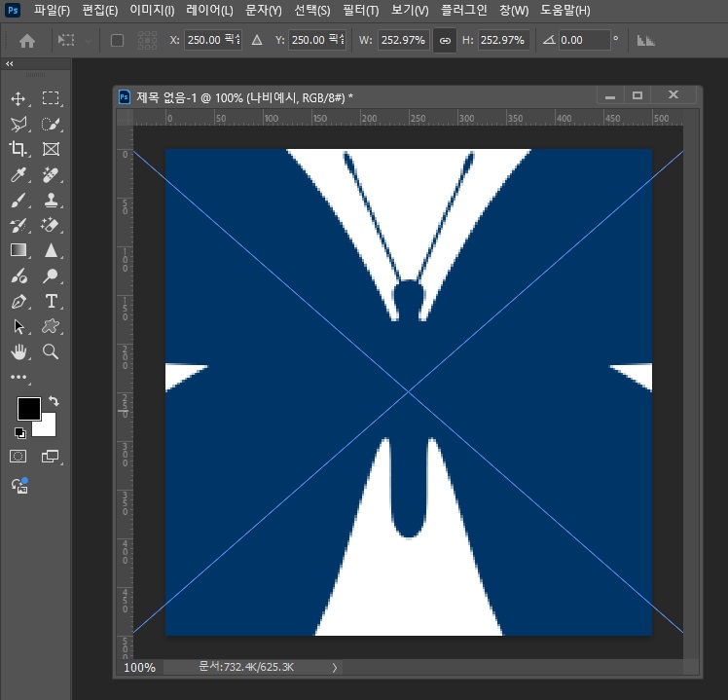Open the 편집(E) menu
Image resolution: width=728 pixels, height=700 pixels.
(100, 10)
